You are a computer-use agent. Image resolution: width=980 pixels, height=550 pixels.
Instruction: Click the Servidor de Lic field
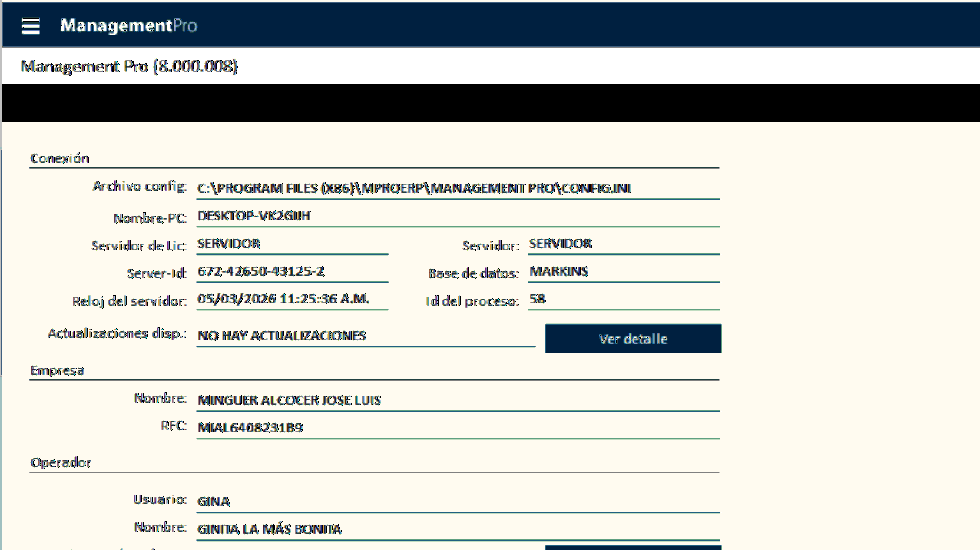(292, 244)
